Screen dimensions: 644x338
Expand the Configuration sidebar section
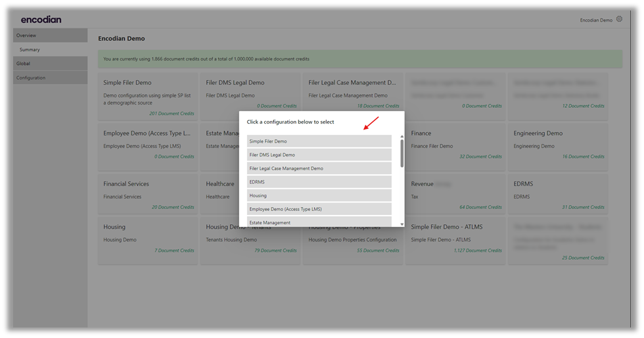(50, 78)
